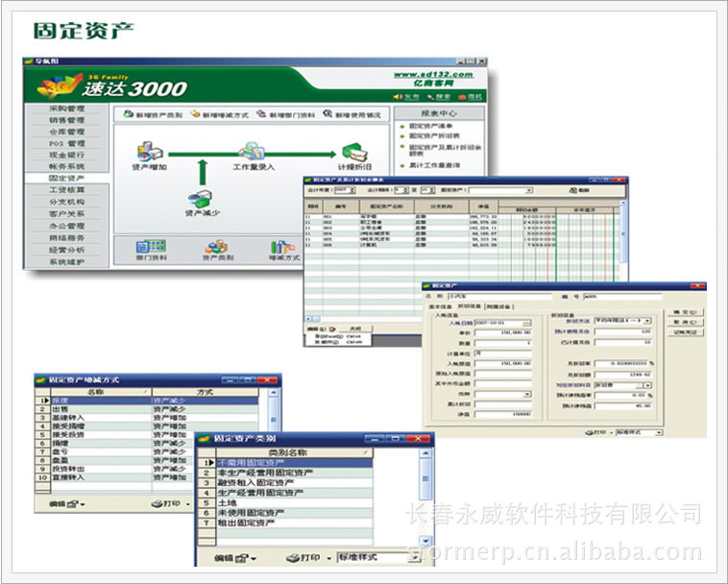This screenshot has height=584, width=728.
Task: Click the 类别名称 column header
Action: pos(294,452)
